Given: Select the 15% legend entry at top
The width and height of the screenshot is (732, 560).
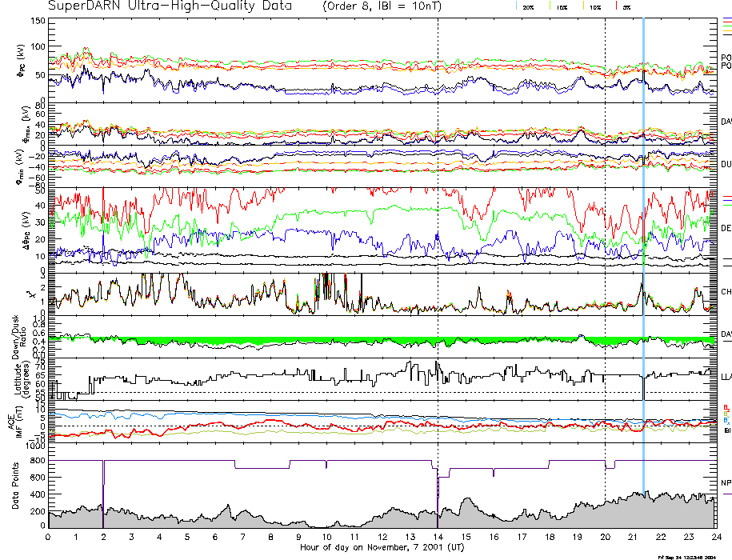Looking at the screenshot, I should tap(562, 6).
